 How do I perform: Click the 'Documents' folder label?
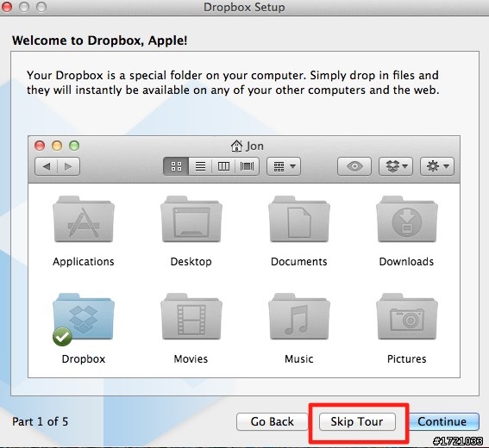click(x=299, y=262)
